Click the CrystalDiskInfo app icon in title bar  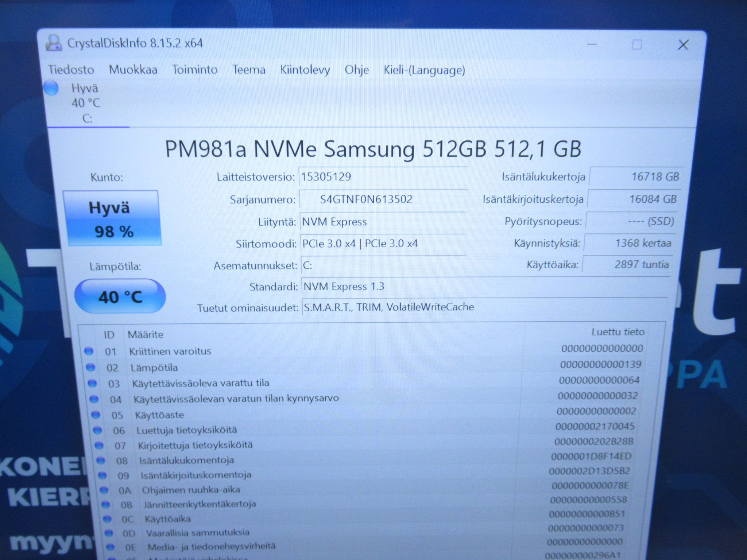[53, 43]
